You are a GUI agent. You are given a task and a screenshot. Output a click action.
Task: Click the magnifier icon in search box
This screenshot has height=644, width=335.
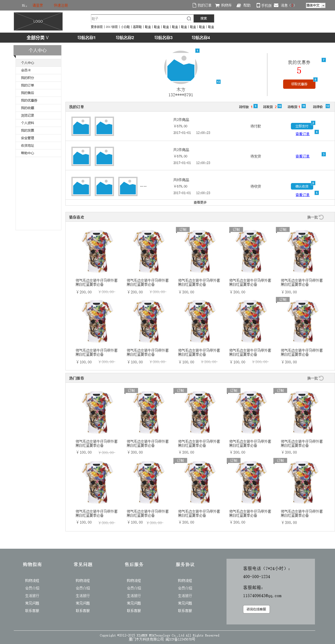point(189,19)
